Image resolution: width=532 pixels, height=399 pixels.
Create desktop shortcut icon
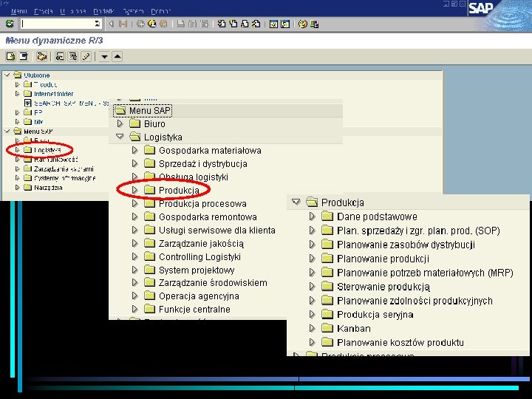pos(285,24)
